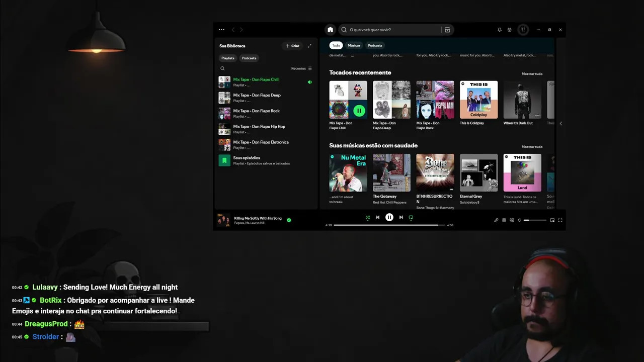The height and width of the screenshot is (362, 644).
Task: Open Mix Tape - Don Fiapo Eletronica playlist
Action: (266, 144)
